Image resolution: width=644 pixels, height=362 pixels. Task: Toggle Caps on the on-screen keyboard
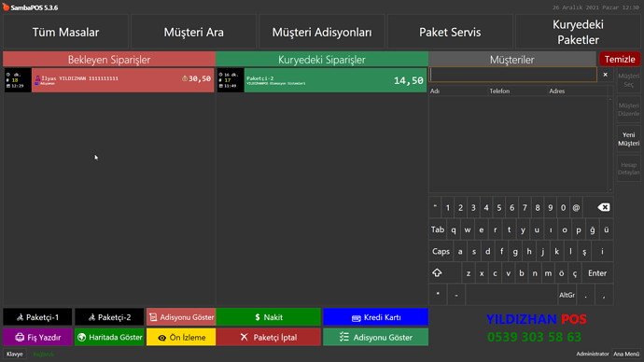tap(441, 251)
